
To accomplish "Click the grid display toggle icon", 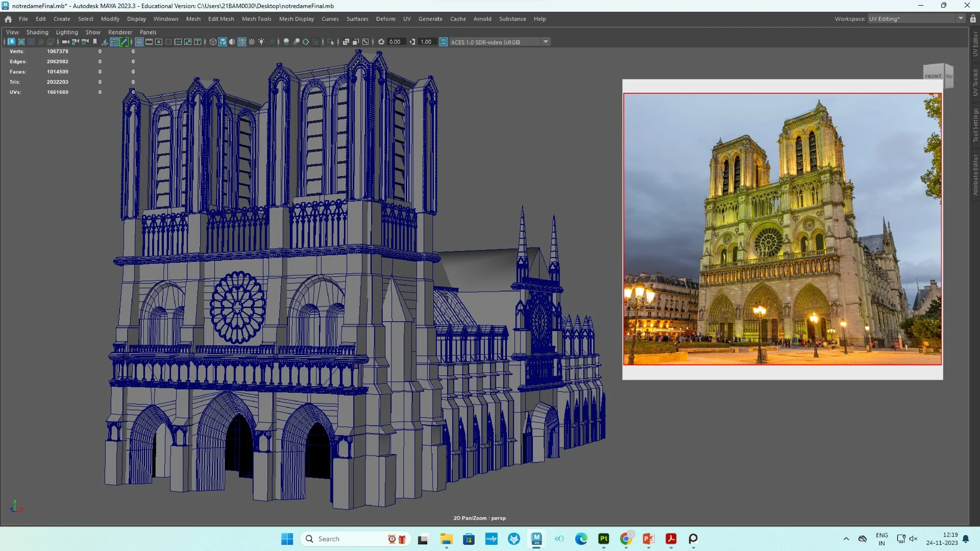I will (x=139, y=42).
